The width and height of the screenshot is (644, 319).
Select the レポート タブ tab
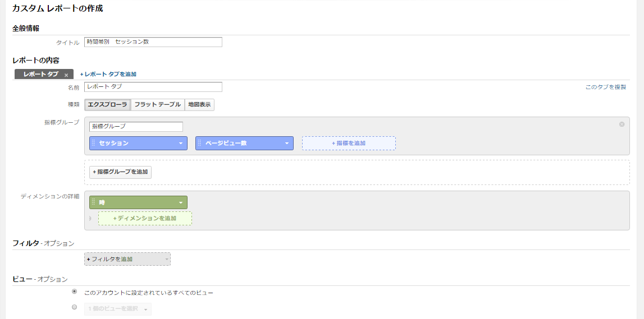coord(40,74)
